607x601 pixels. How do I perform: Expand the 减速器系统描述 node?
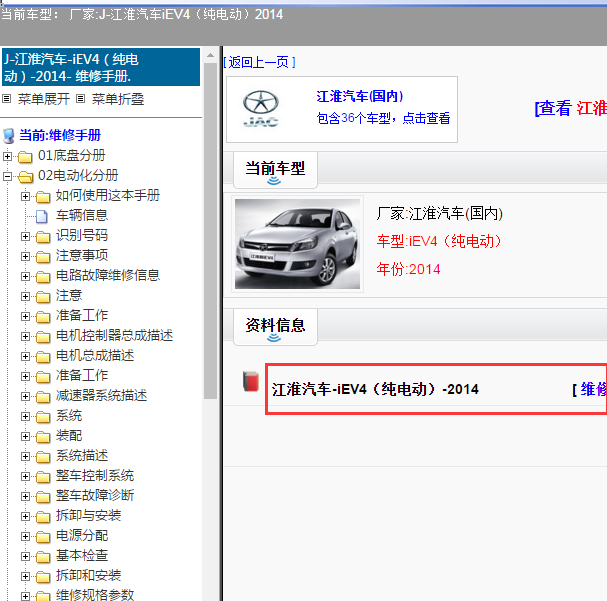[25, 397]
